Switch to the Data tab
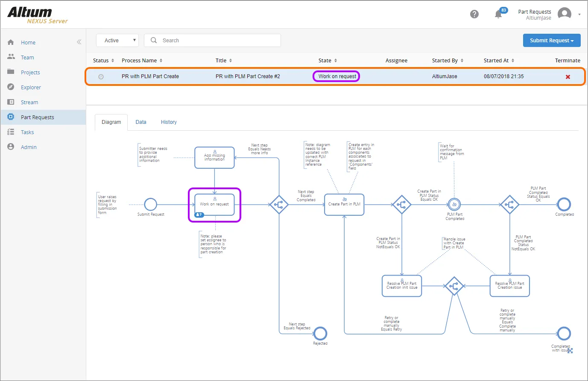588x381 pixels. click(x=141, y=122)
